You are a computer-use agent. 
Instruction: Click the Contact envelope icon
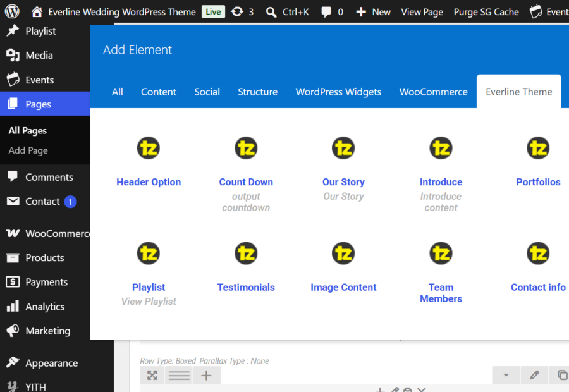[x=13, y=201]
